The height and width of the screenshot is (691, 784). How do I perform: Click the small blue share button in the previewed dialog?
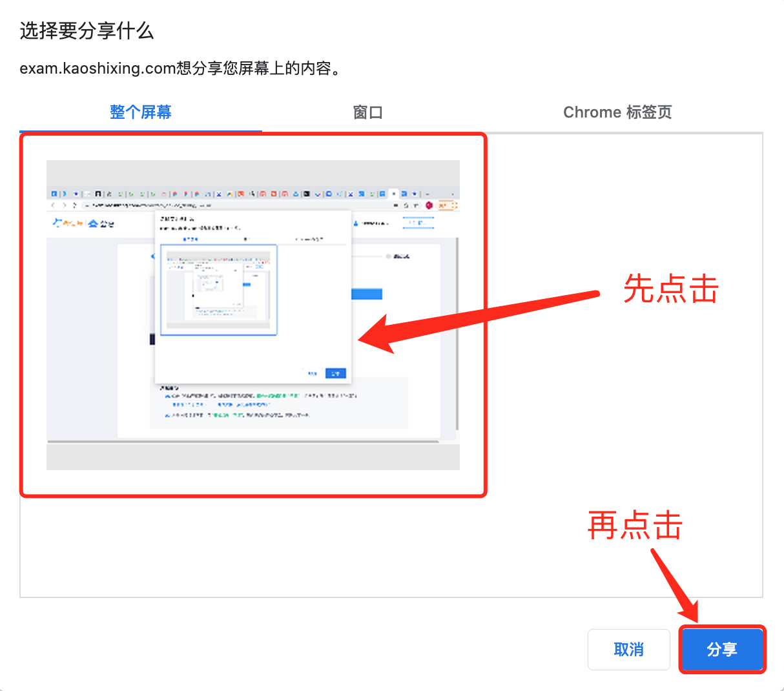[x=336, y=373]
